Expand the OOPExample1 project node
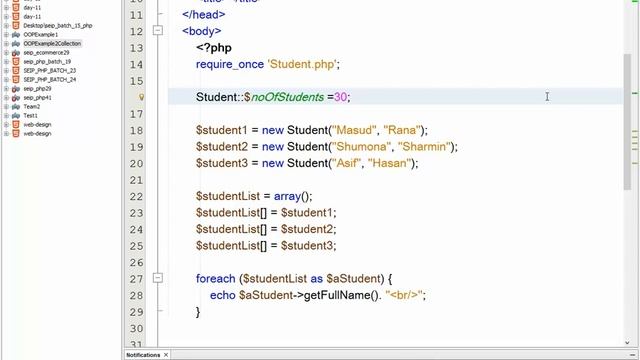 pos(6,35)
